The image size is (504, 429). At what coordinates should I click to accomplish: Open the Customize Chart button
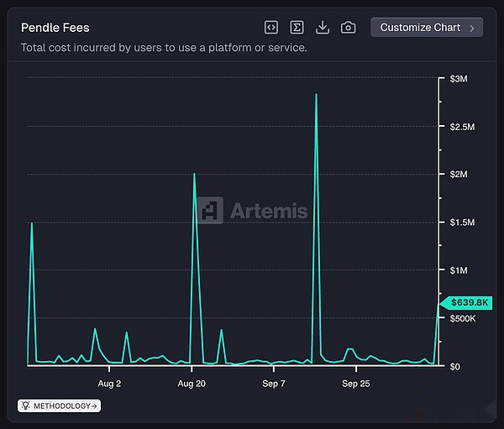click(420, 28)
